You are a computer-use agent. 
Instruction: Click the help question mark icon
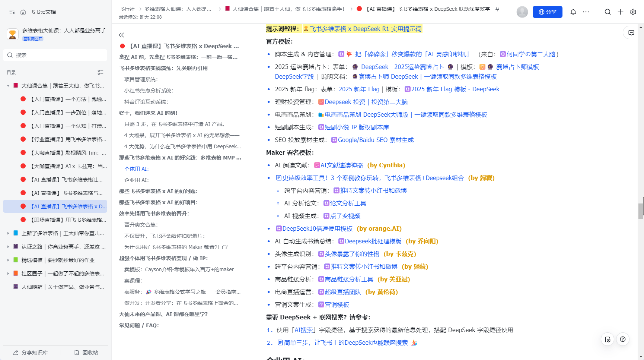click(x=623, y=339)
